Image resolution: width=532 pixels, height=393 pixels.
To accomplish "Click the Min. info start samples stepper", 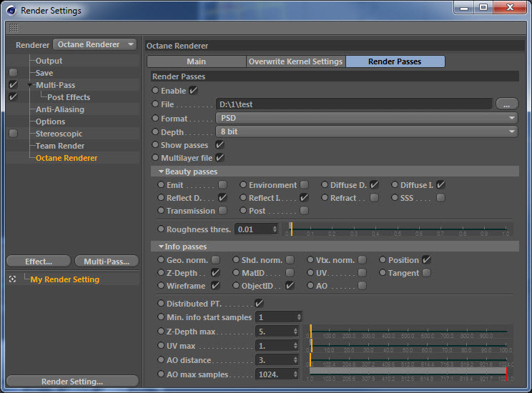I will point(299,317).
